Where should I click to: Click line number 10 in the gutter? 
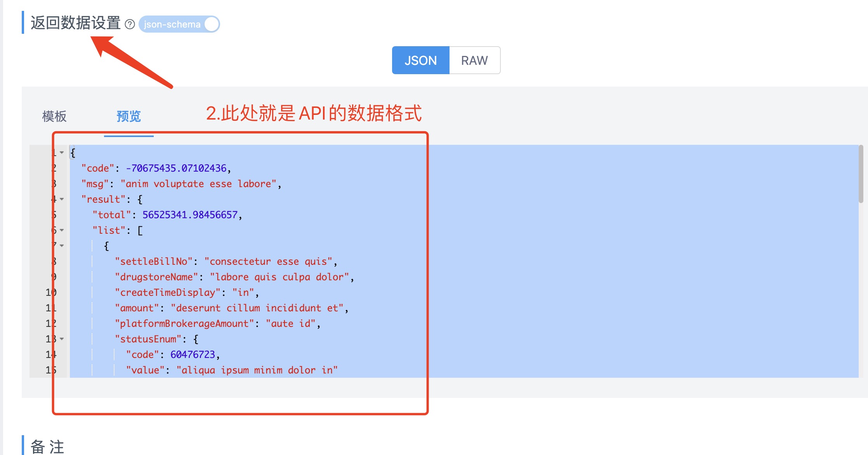click(51, 292)
